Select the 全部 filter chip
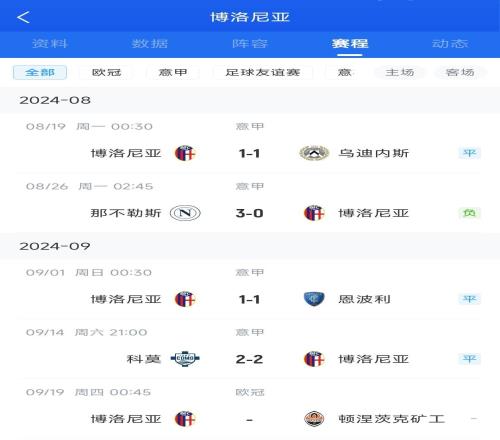This screenshot has width=500, height=440. coord(40,72)
